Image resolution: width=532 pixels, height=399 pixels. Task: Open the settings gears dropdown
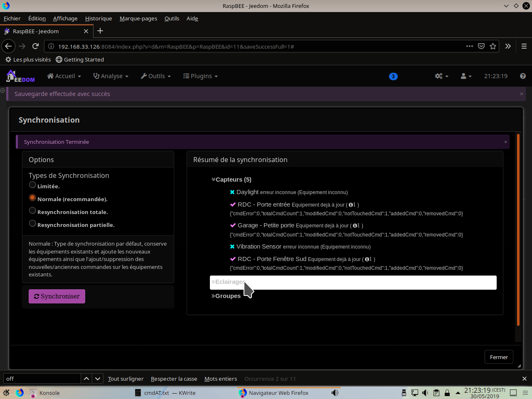pos(442,76)
